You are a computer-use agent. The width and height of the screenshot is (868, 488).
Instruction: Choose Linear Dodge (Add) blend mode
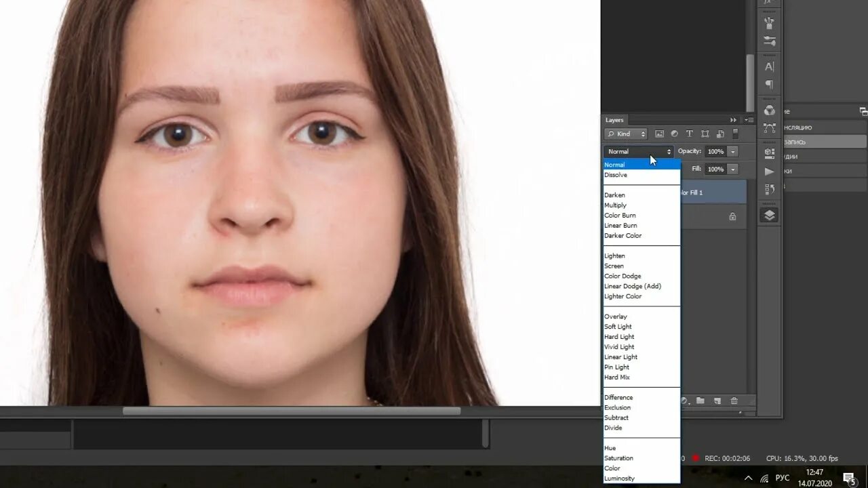[642, 286]
